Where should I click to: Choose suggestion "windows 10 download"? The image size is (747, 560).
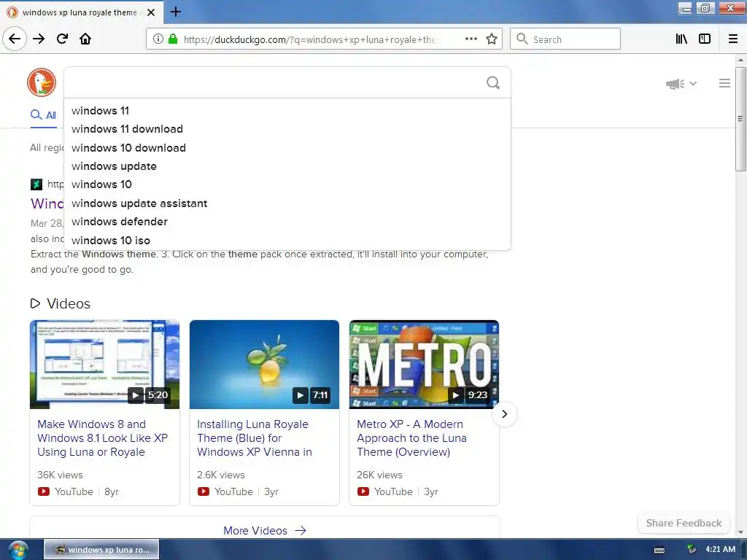[x=287, y=147]
